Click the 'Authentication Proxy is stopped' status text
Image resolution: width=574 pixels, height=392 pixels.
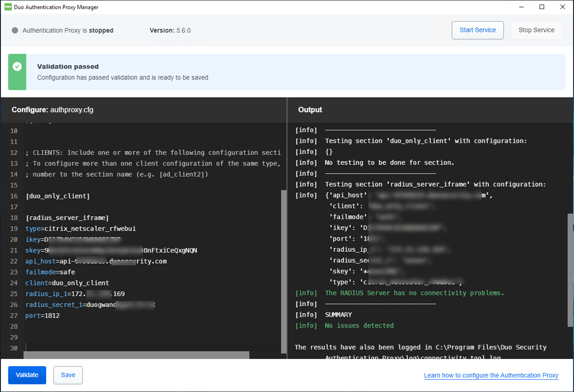pos(68,30)
